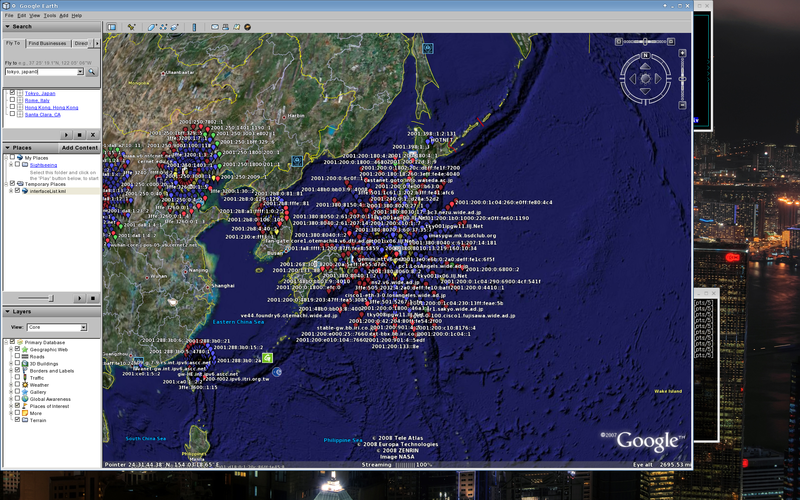Viewport: 800px width, 500px height.
Task: Enable the 3D Buildings layer checkbox
Action: [x=17, y=363]
